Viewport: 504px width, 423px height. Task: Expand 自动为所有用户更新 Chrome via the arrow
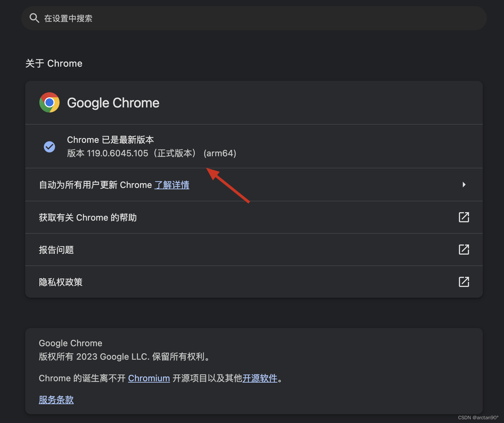(464, 185)
